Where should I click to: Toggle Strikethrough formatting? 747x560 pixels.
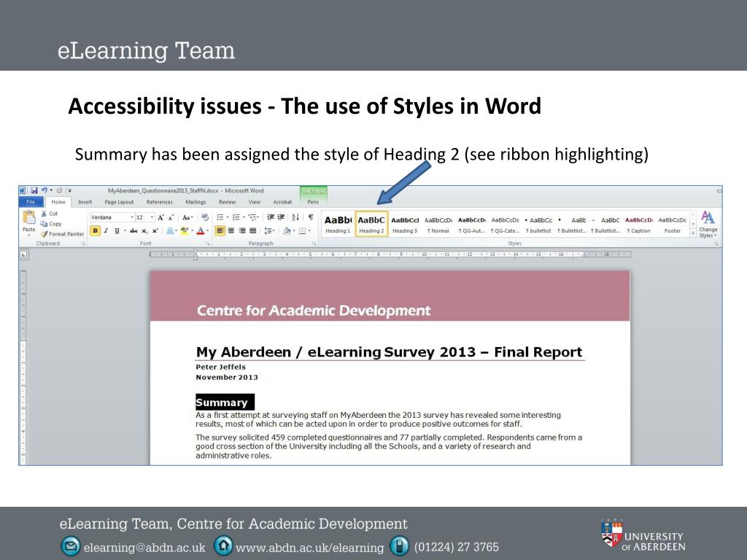tap(133, 231)
